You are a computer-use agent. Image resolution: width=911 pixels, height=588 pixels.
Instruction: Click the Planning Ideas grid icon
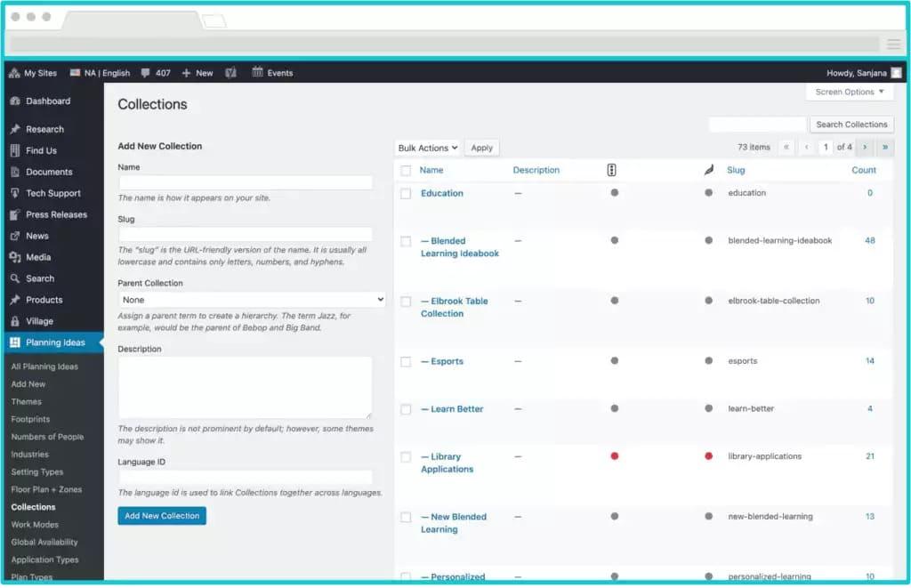[15, 342]
